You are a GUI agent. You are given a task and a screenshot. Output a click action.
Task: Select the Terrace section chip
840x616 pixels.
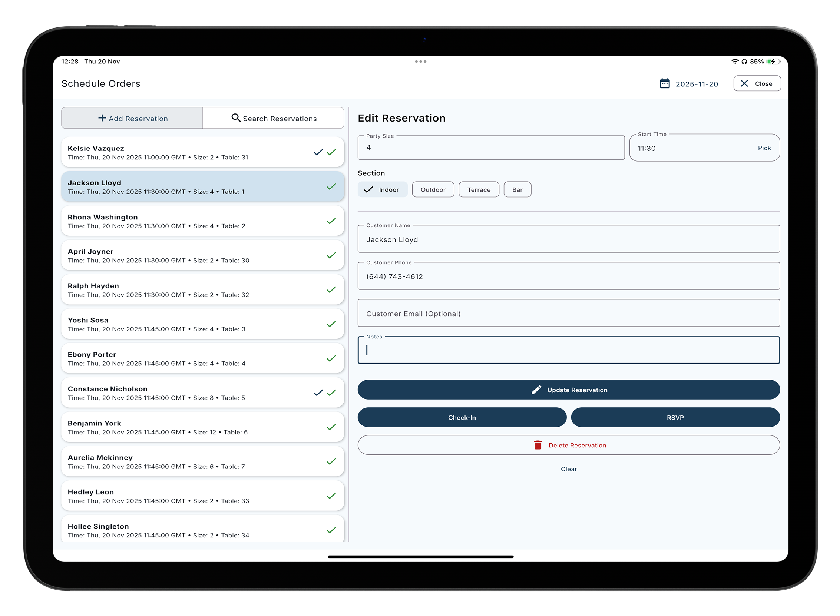pyautogui.click(x=479, y=189)
